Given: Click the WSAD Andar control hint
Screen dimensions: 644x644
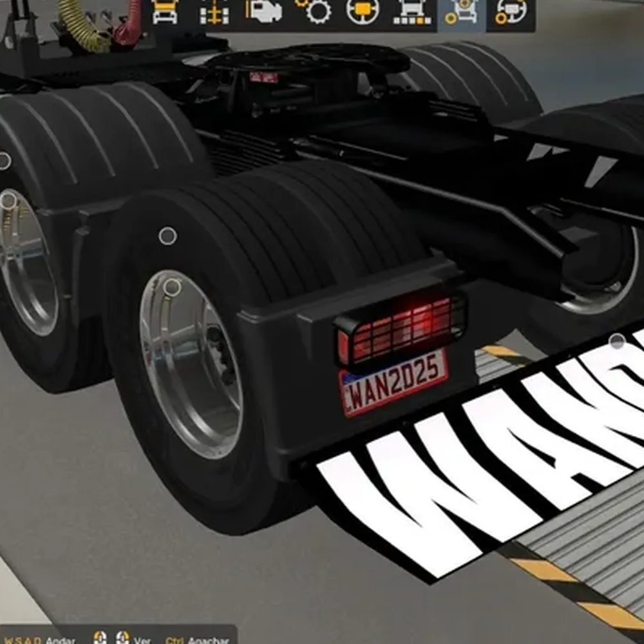Looking at the screenshot, I should tap(40, 639).
